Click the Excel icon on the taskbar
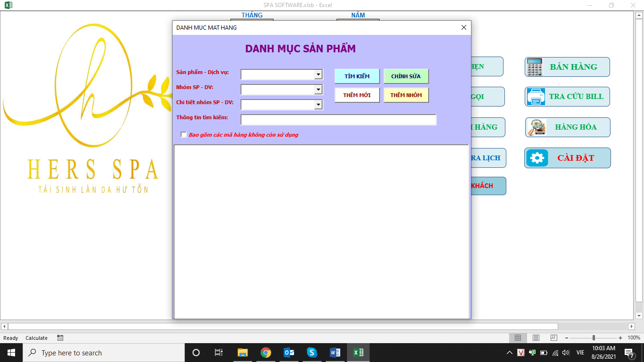The height and width of the screenshot is (362, 644). pos(358,353)
